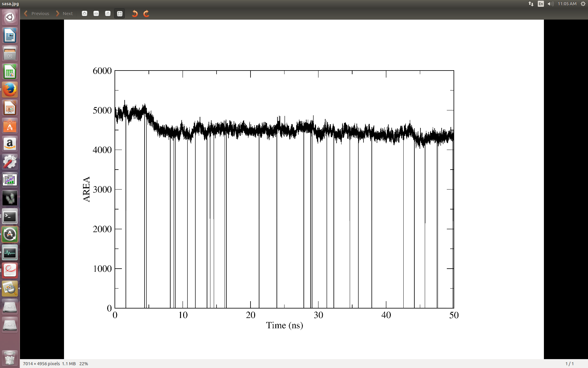Rotate image counterclockwise
Viewport: 588px width, 368px height.
135,13
